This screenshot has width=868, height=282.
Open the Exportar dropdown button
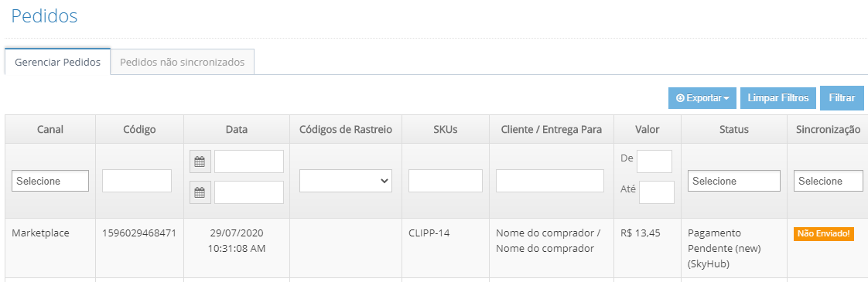[702, 98]
